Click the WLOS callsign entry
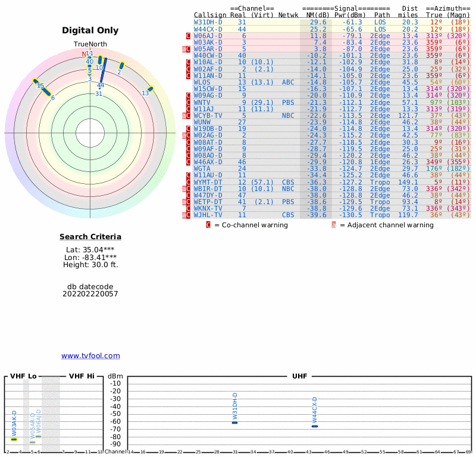The image size is (476, 457). tap(202, 82)
